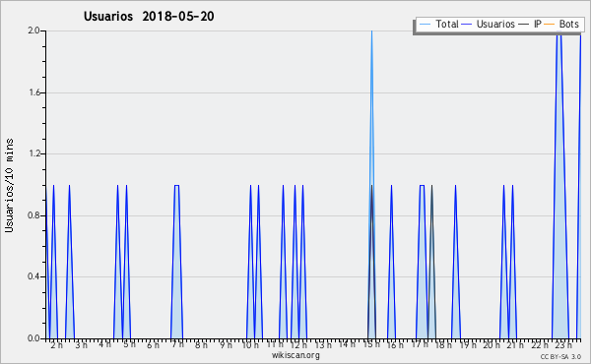The image size is (591, 364).
Task: Click the '1.6' y-axis value
Action: pyautogui.click(x=33, y=92)
